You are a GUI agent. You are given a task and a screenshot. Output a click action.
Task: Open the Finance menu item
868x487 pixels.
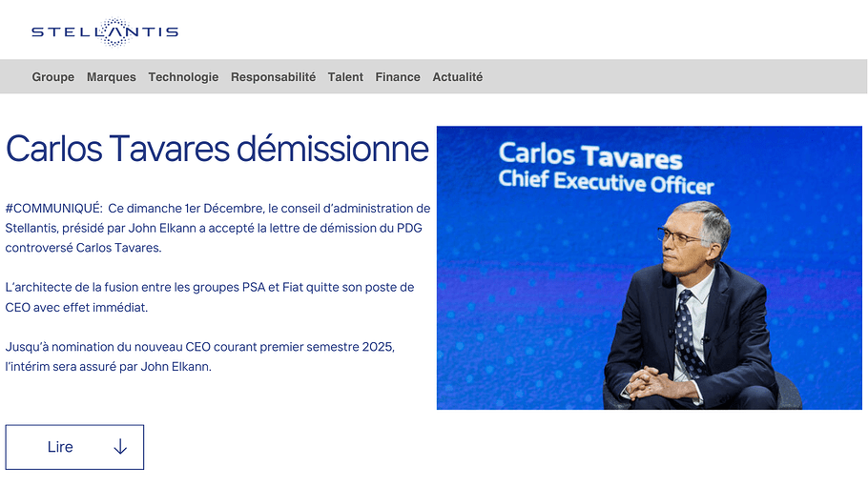(398, 77)
